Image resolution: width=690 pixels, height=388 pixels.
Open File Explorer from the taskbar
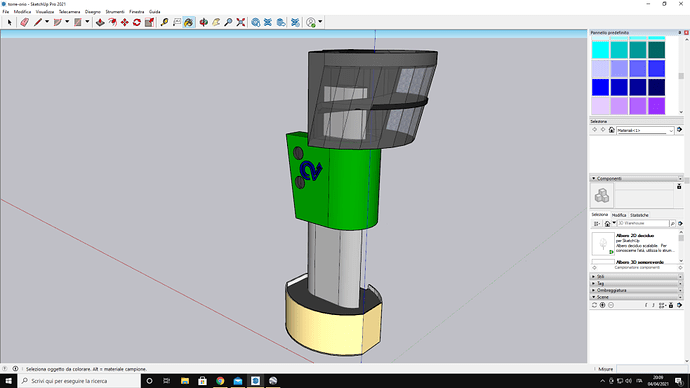185,381
